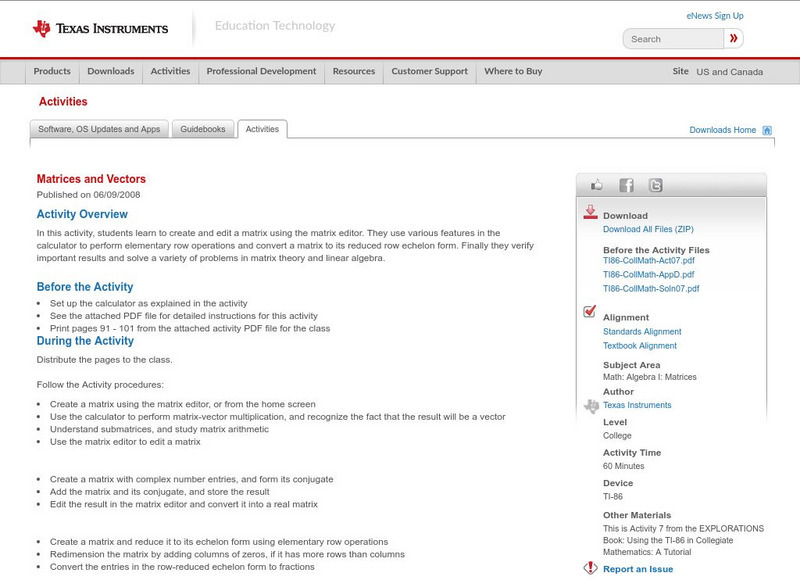Click the Site label in the navigation bar
The image size is (800, 580).
click(x=680, y=71)
